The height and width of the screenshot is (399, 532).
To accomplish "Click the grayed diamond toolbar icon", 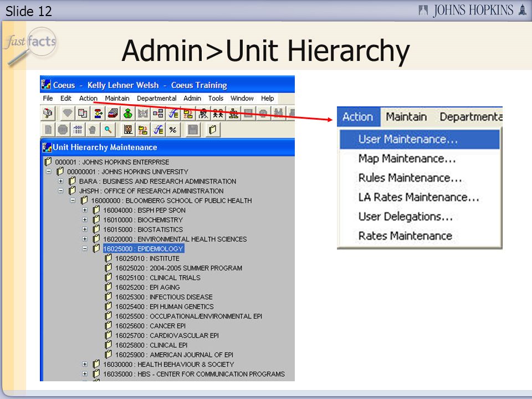I will (68, 113).
